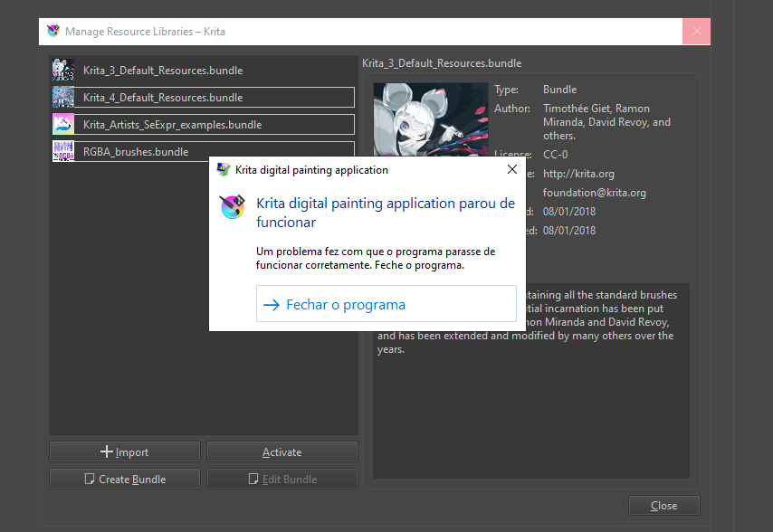This screenshot has width=773, height=532.
Task: Click http://krita.org website text
Action: click(578, 174)
